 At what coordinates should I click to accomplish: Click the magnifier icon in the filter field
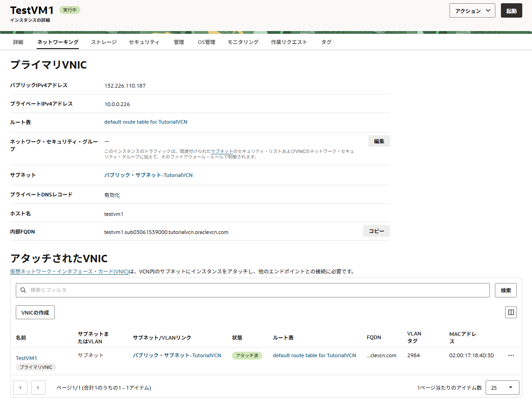[x=23, y=290]
